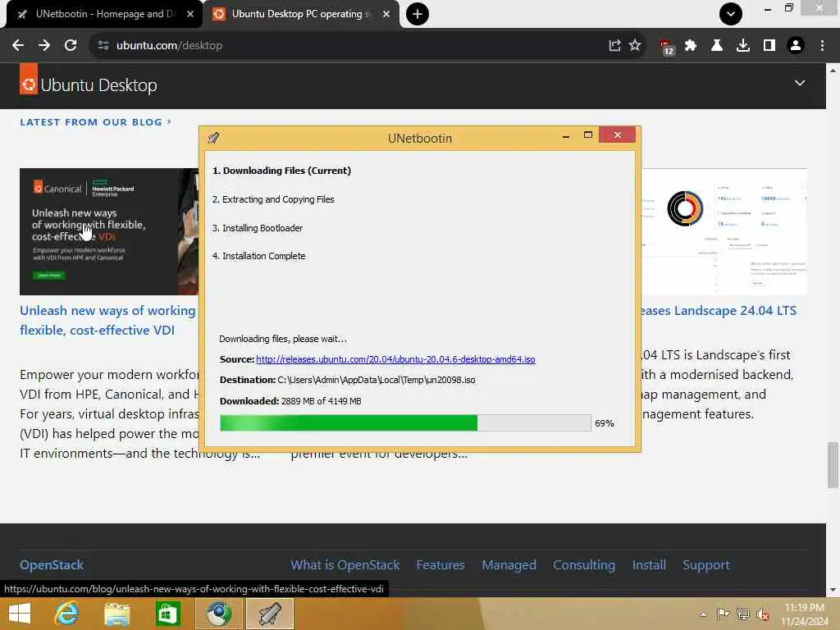Click the page vertical scrollbar thumb
Image resolution: width=840 pixels, height=630 pixels.
(x=833, y=465)
